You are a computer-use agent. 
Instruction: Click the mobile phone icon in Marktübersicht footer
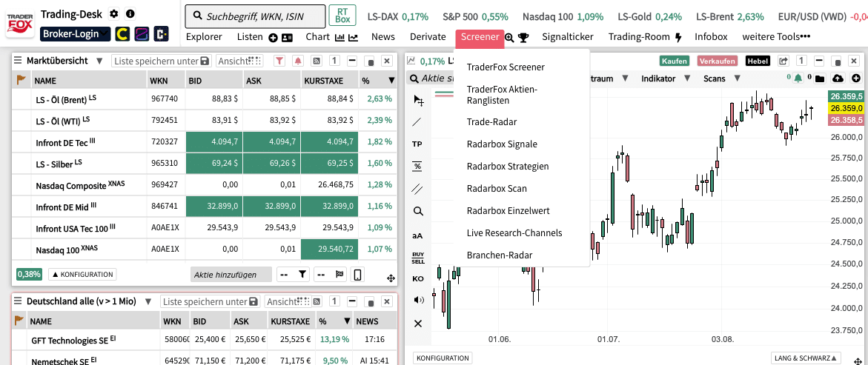click(x=357, y=274)
